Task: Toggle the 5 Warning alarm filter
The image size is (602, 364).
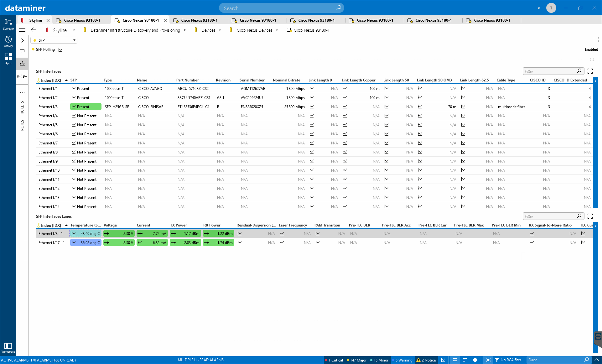Action: 402,360
